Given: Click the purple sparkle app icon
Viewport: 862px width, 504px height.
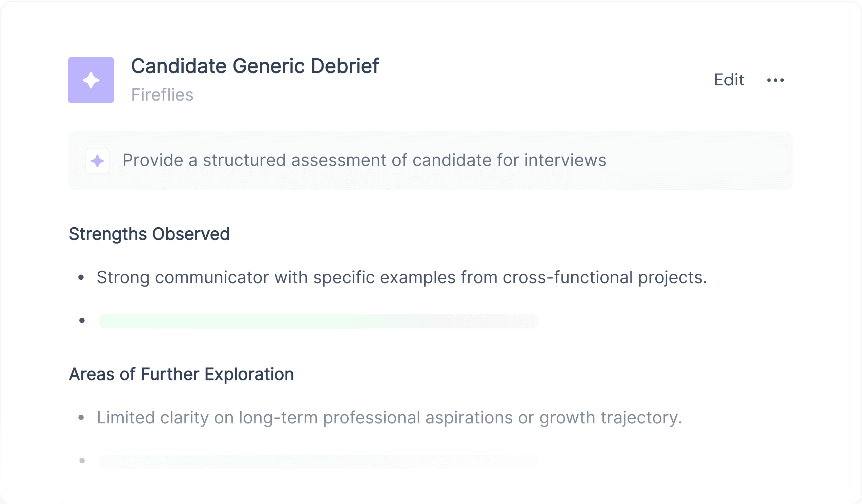Looking at the screenshot, I should (x=91, y=80).
